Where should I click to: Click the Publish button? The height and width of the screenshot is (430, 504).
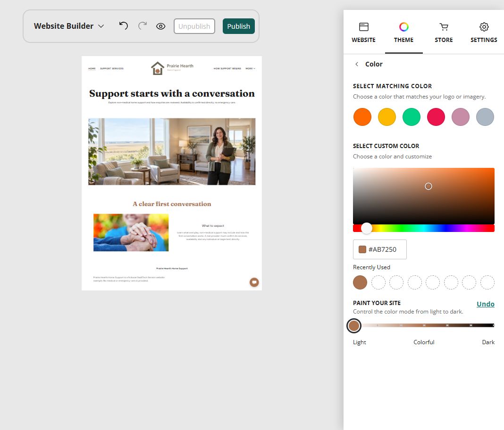coord(238,26)
